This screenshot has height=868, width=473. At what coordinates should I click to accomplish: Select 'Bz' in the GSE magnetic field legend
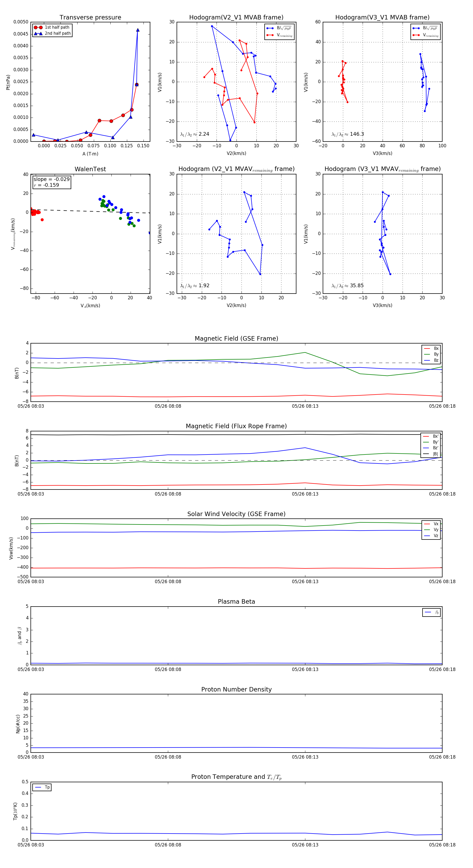tap(431, 360)
